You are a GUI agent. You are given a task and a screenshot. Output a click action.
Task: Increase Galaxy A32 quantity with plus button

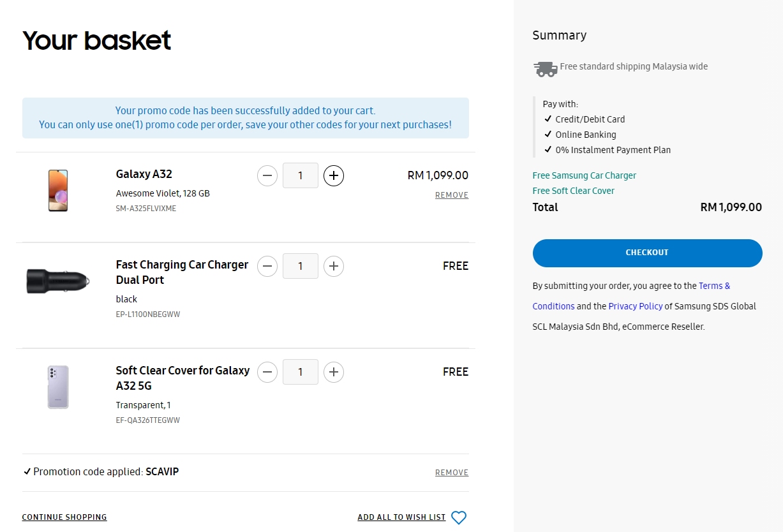point(333,175)
